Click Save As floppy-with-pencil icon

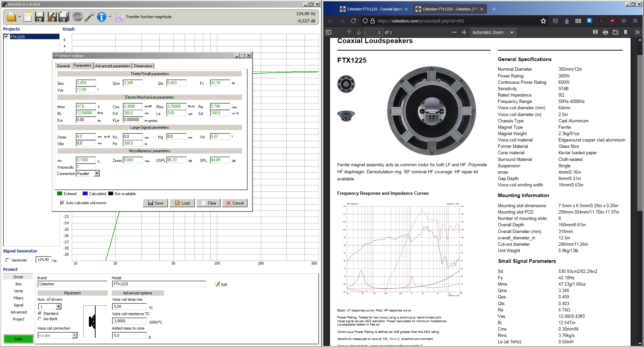52,17
